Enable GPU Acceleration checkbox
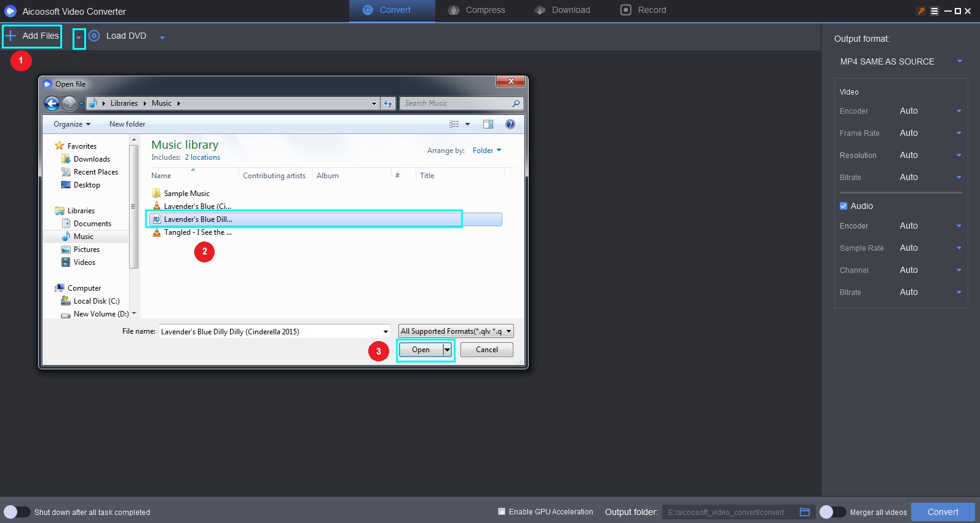This screenshot has width=980, height=523. [502, 511]
